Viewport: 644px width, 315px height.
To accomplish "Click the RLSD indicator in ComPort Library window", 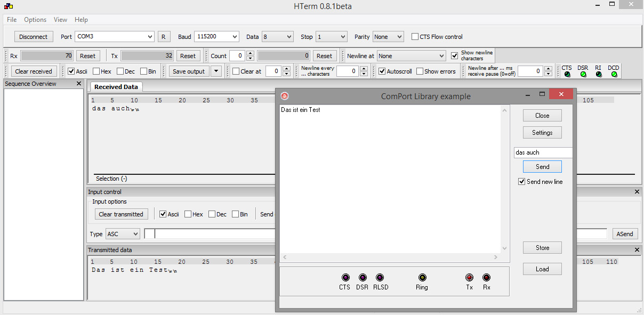I will pos(380,278).
